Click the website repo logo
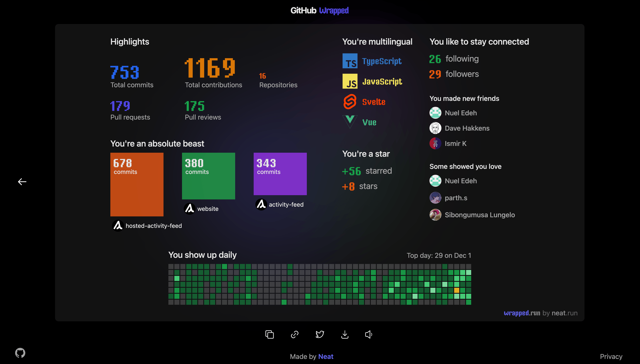Viewport: 640px width, 364px height. (190, 209)
